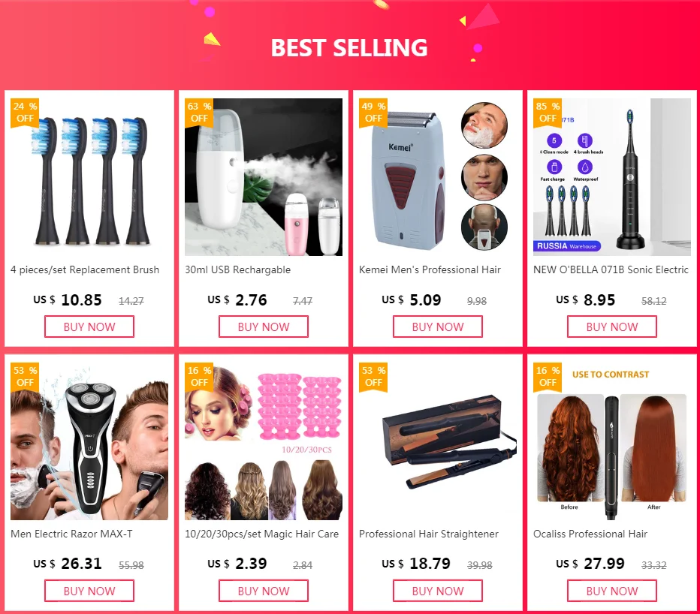Click the 85% OFF badge on toothbrush

[x=548, y=113]
